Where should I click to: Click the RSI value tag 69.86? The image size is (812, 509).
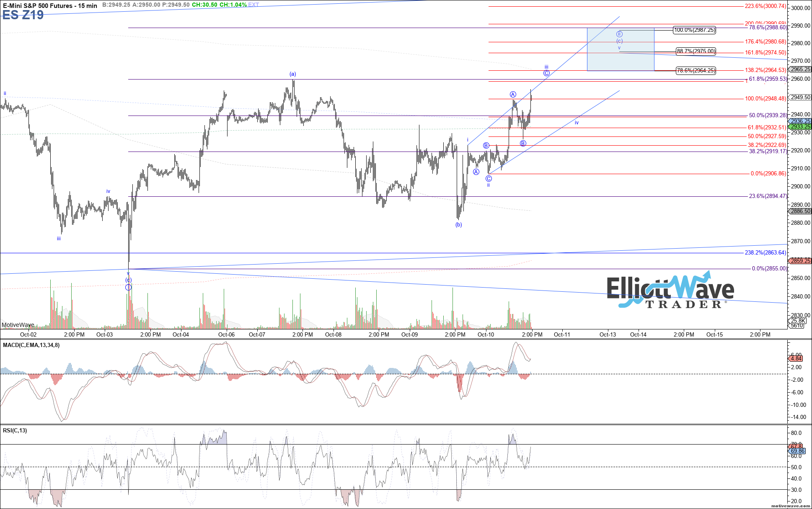tap(797, 451)
